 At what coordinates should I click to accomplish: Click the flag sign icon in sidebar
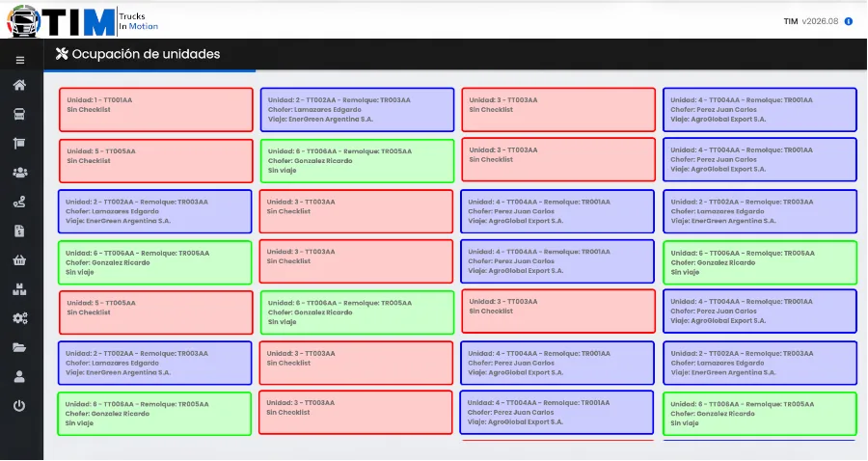click(x=19, y=144)
